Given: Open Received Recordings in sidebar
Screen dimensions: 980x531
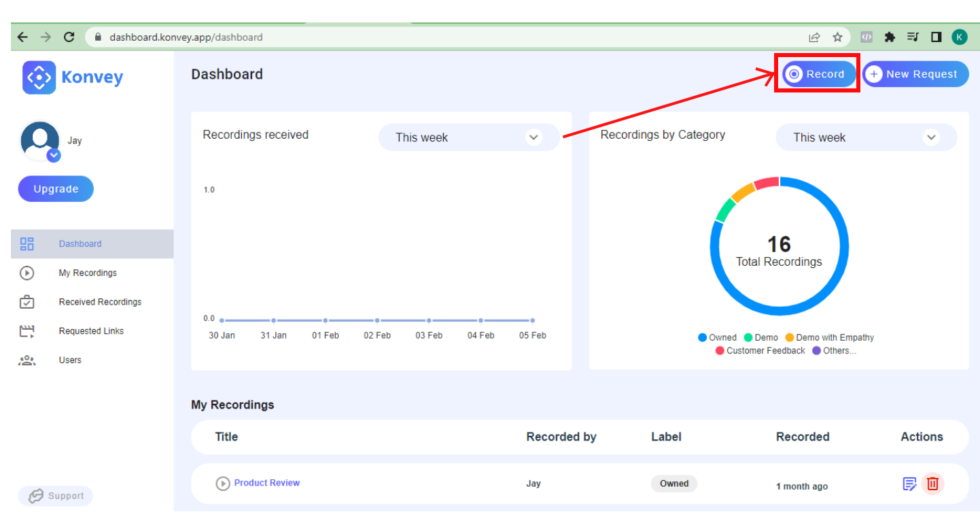Looking at the screenshot, I should point(100,302).
